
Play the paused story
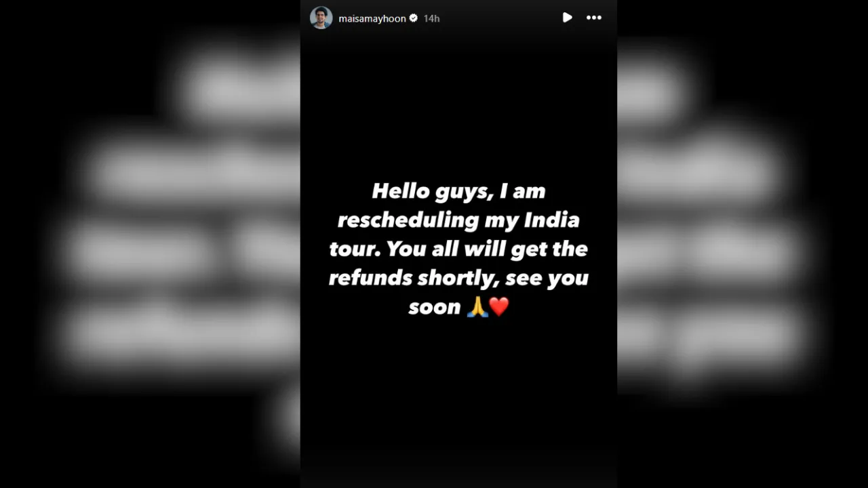567,18
